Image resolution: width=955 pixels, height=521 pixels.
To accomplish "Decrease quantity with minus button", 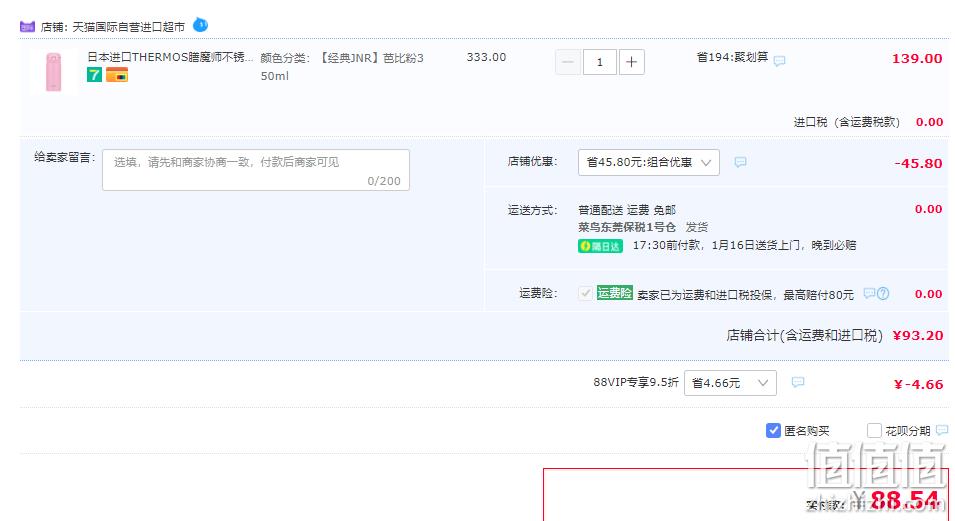I will click(x=568, y=62).
